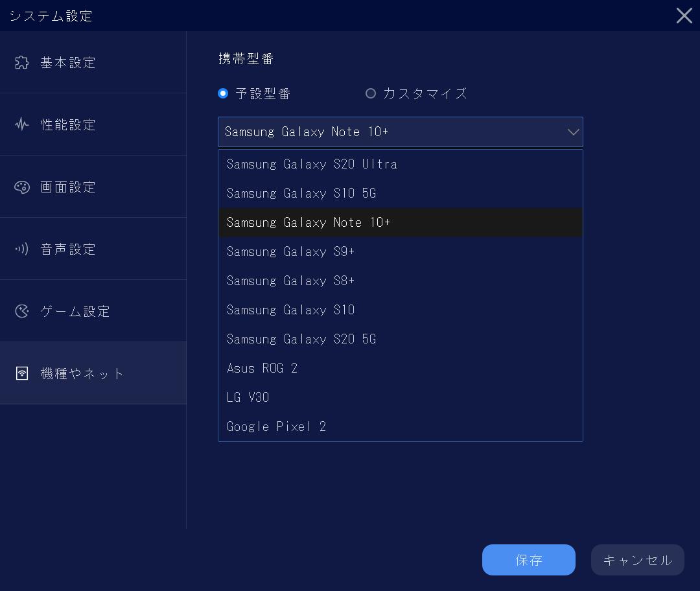Screen dimensions: 700x591
Task: Click the 機種やネット device icon
Action: (22, 373)
